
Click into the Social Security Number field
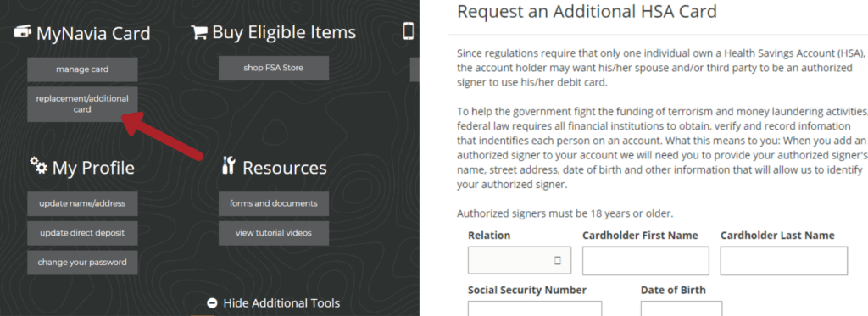[535, 309]
